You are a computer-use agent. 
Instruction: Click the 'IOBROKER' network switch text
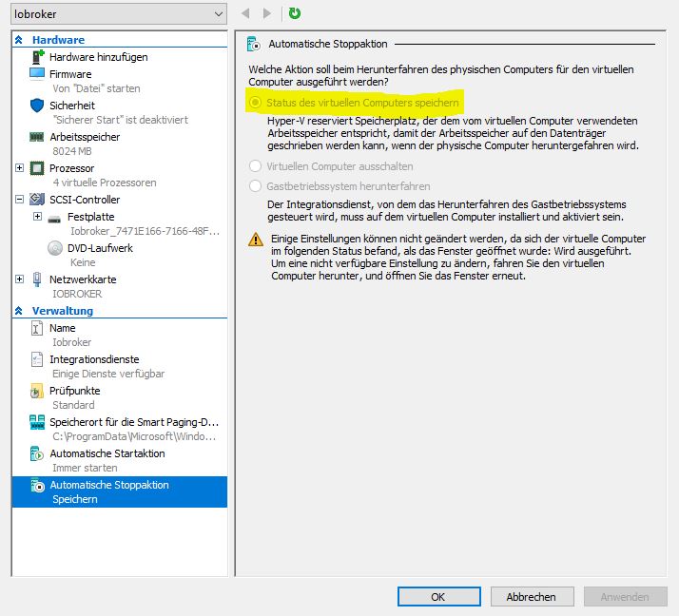coord(77,294)
